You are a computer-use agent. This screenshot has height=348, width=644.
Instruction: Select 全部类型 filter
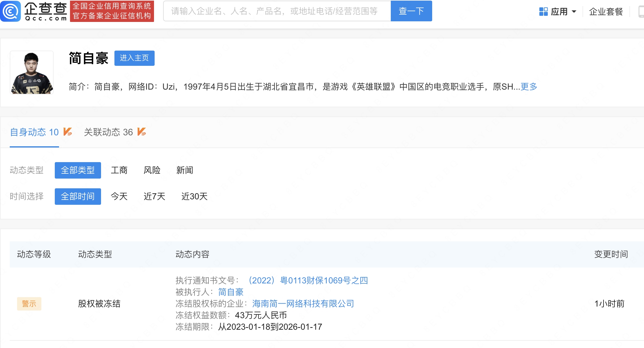click(x=78, y=170)
